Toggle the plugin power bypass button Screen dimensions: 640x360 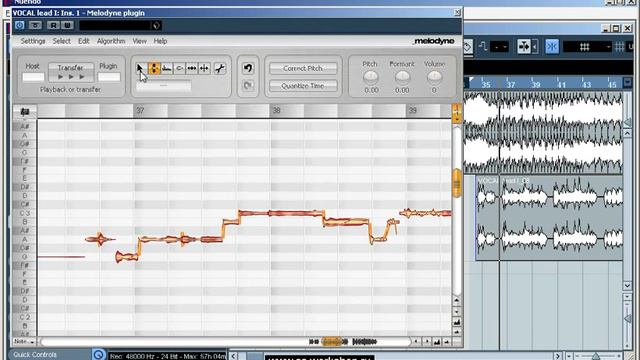pyautogui.click(x=20, y=25)
